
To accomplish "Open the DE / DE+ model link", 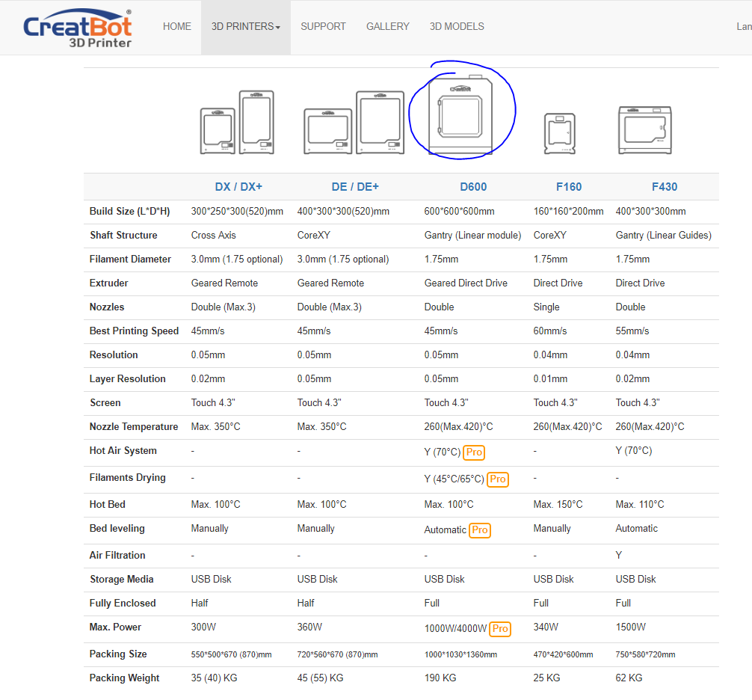I will tap(355, 187).
